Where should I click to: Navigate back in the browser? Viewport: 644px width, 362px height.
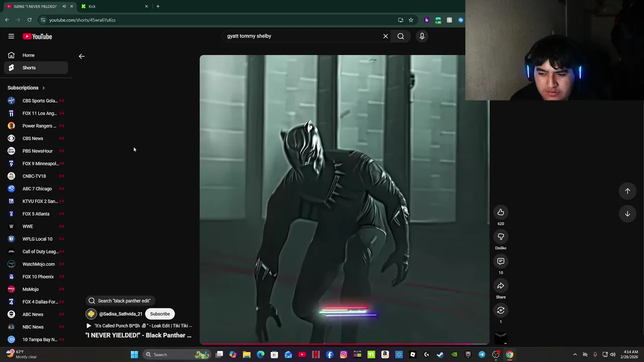[x=7, y=20]
